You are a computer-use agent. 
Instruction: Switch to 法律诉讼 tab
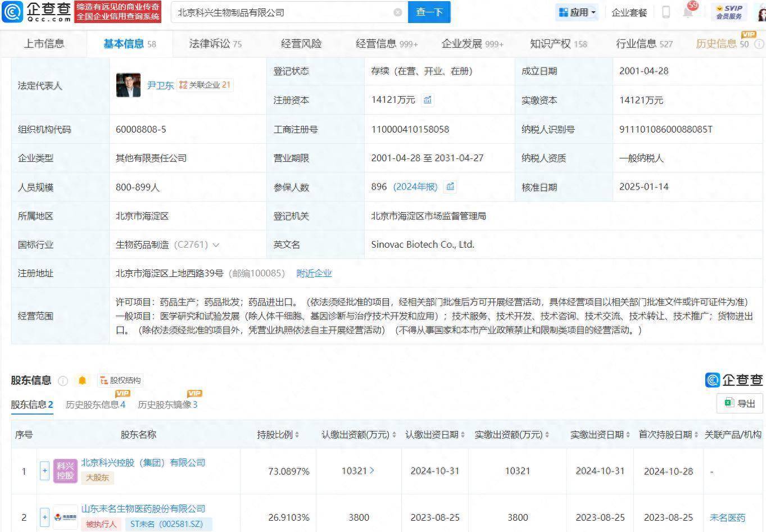coord(215,43)
